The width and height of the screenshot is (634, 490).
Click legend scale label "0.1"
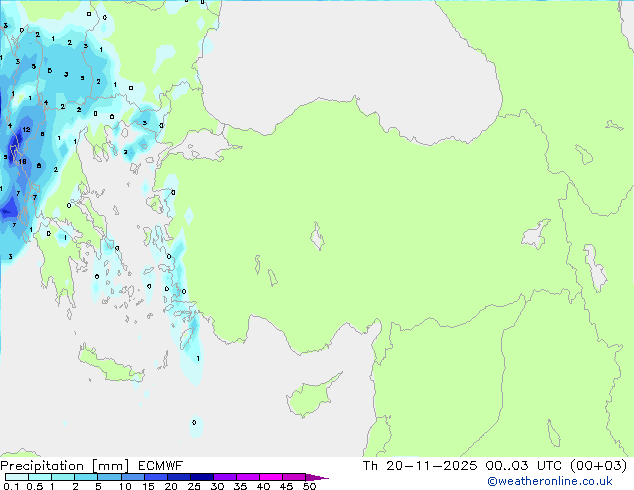pos(11,486)
